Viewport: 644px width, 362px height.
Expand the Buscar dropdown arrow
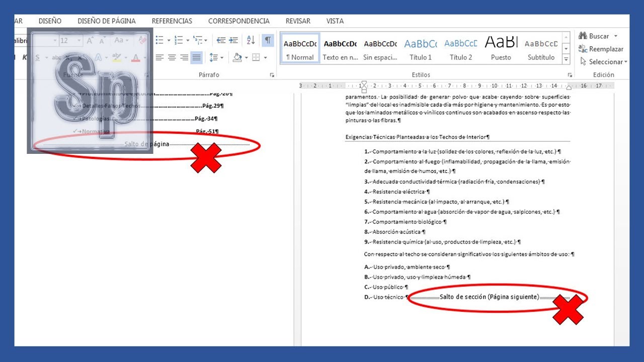(x=616, y=36)
